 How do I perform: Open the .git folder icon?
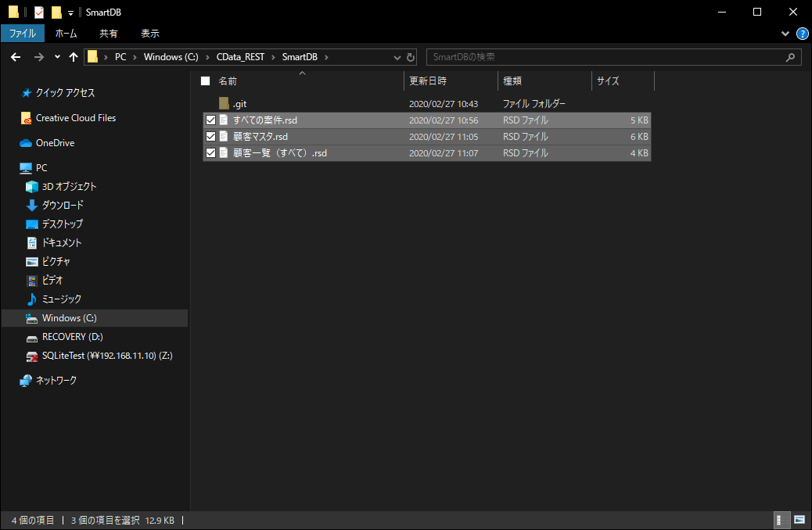(224, 103)
